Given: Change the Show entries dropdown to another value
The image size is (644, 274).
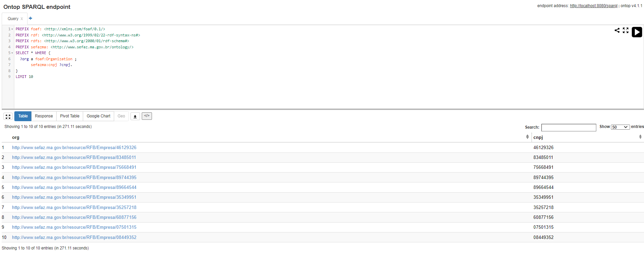Looking at the screenshot, I should (x=620, y=127).
